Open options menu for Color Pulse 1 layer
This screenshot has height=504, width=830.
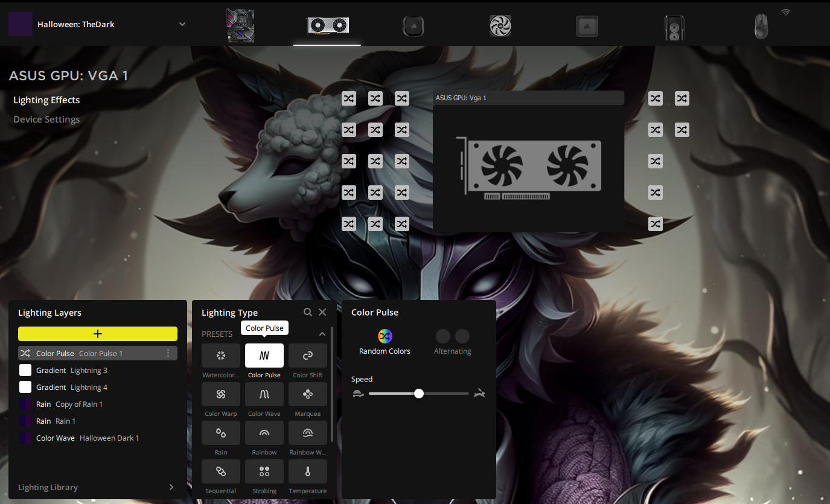168,353
